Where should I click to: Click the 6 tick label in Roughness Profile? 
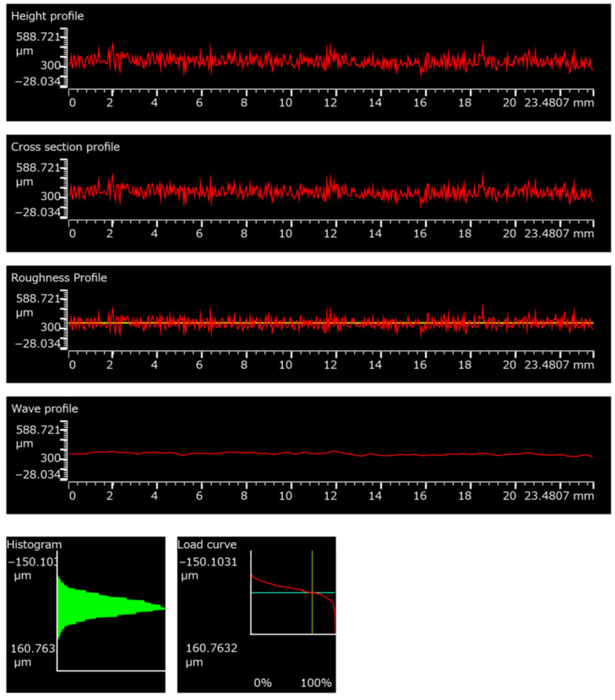pos(199,365)
